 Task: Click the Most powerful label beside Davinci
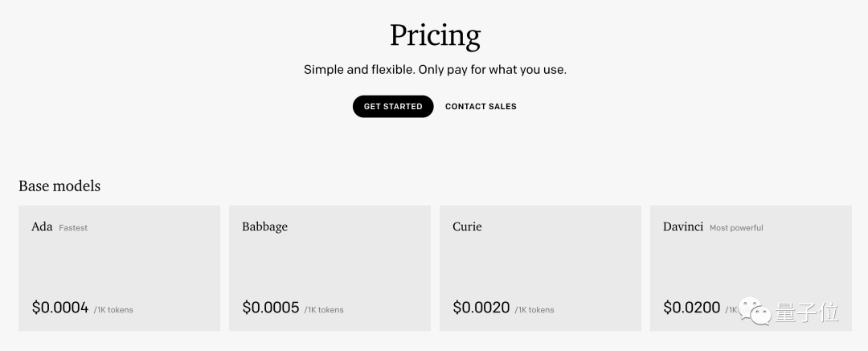click(736, 227)
